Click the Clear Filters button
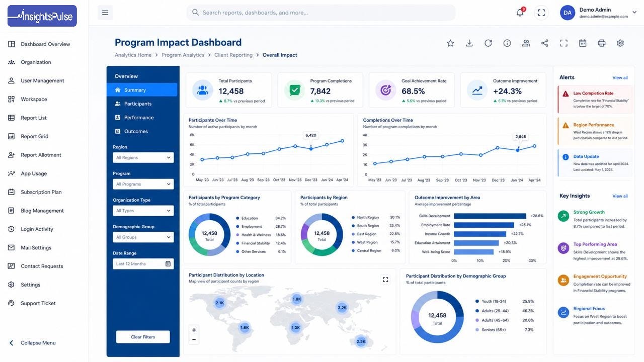The image size is (644, 362). coord(143,337)
